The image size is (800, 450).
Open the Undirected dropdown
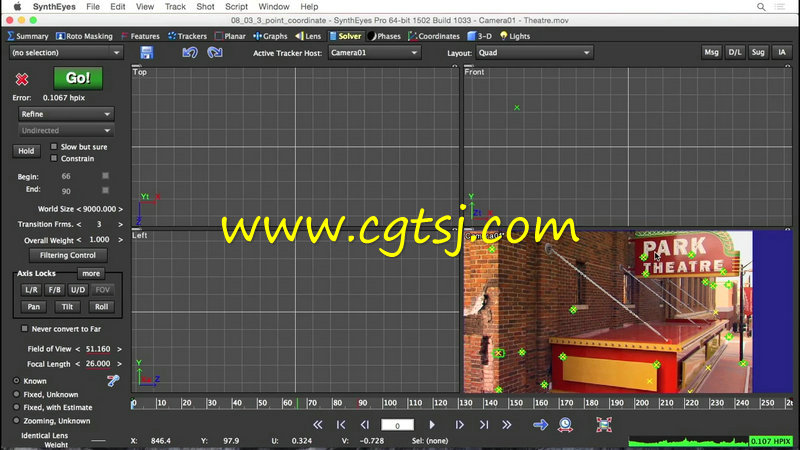(x=66, y=130)
